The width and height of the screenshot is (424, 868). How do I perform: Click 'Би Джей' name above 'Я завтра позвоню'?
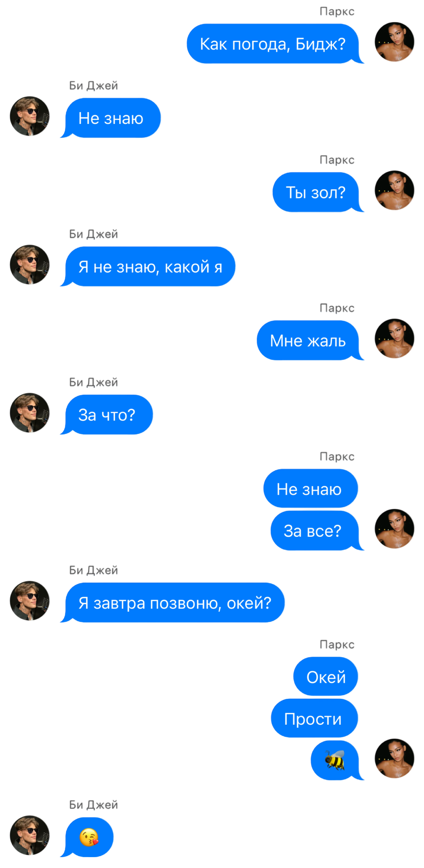(93, 570)
